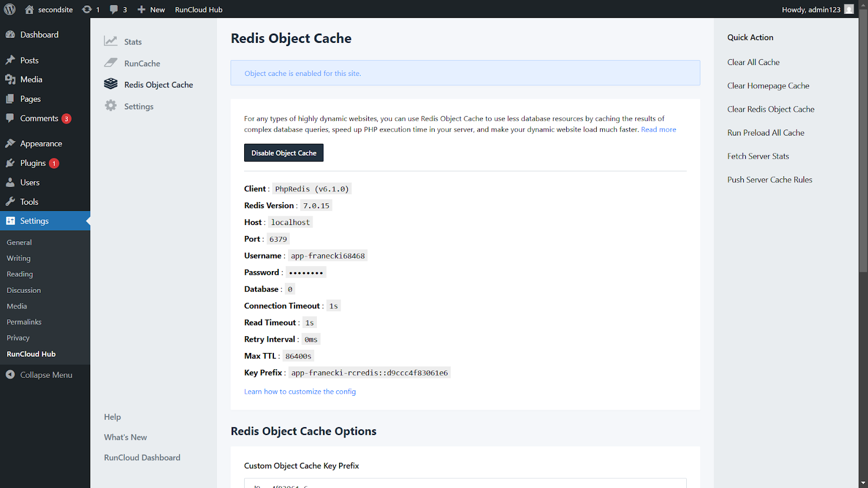Click the updates refresh icon in admin bar
The width and height of the screenshot is (868, 488).
(x=87, y=9)
